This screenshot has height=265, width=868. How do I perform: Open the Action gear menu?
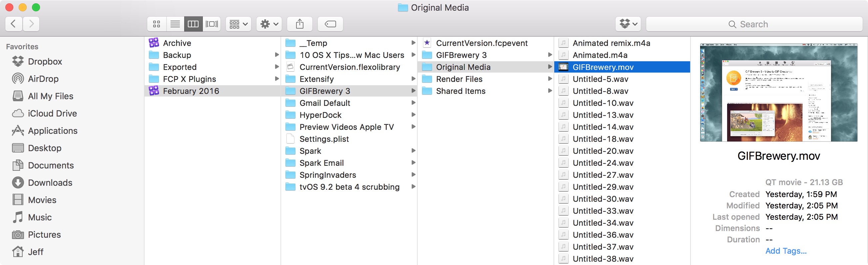pyautogui.click(x=269, y=24)
